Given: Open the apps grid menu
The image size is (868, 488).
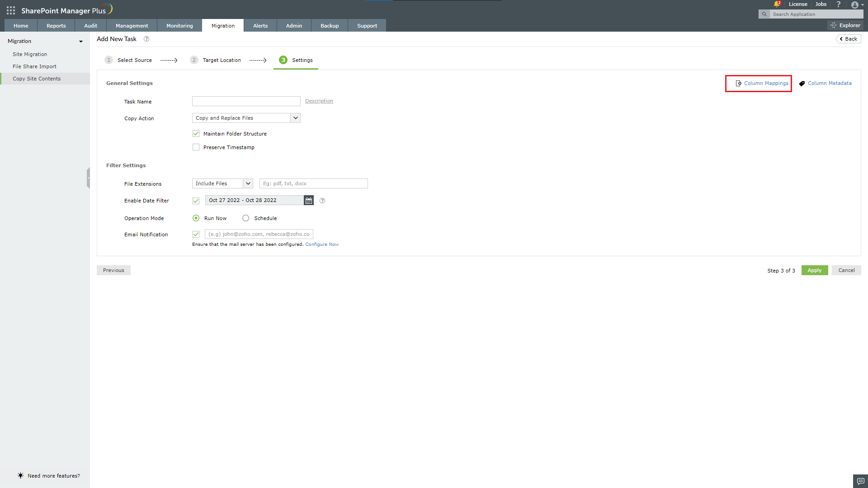Looking at the screenshot, I should coord(10,10).
